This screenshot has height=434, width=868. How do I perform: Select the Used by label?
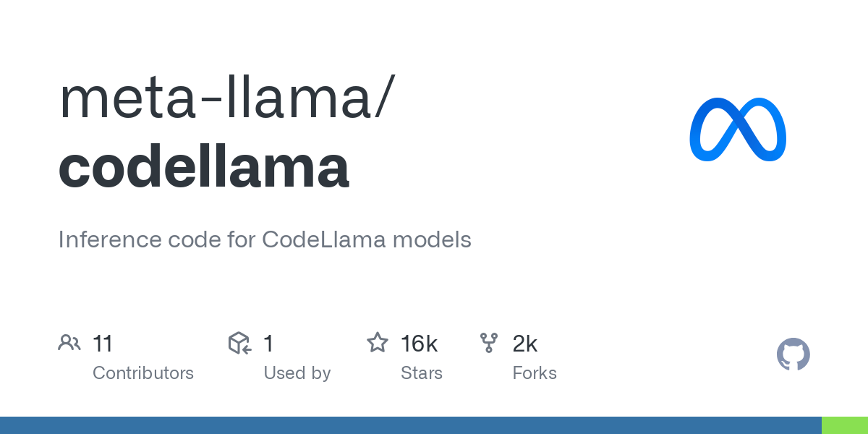(x=297, y=373)
